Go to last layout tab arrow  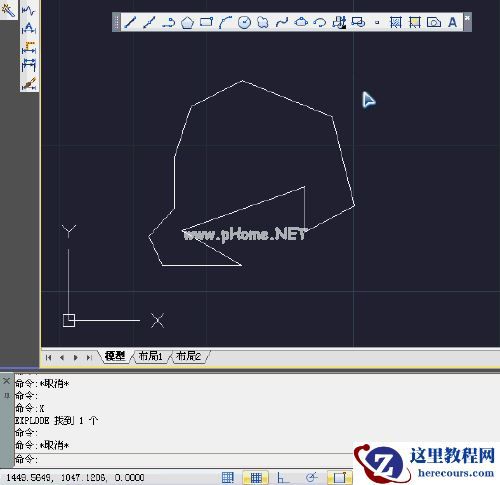pos(89,358)
